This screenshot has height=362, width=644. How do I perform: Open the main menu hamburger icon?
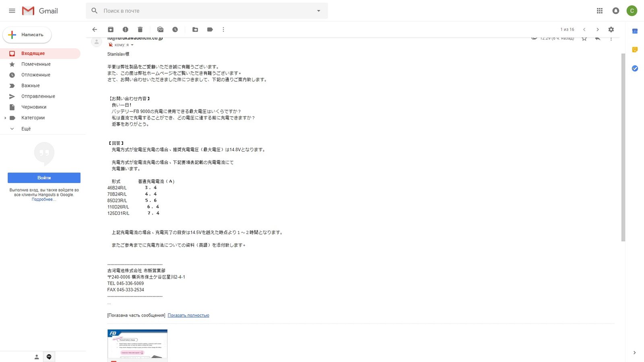pos(12,11)
